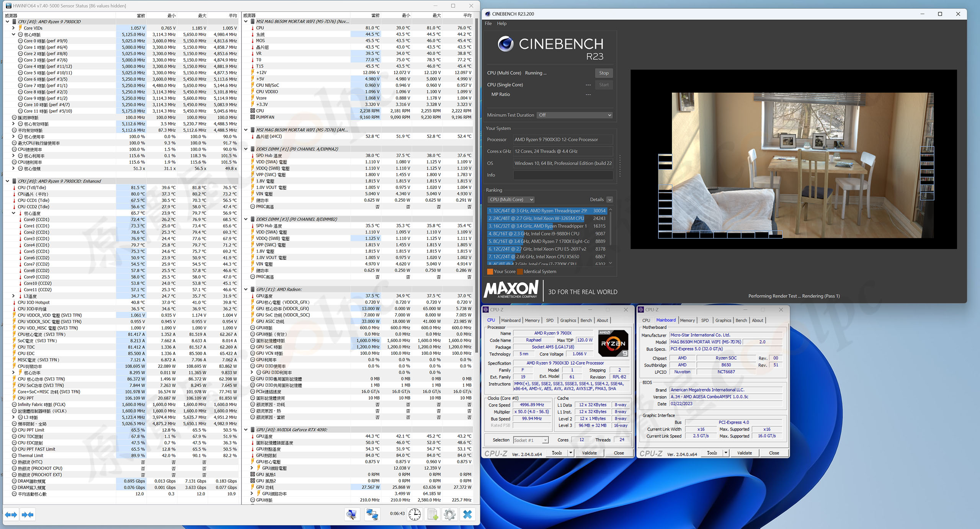980x529 pixels.
Task: Expand the 核心有效時脈 row
Action: 13,124
